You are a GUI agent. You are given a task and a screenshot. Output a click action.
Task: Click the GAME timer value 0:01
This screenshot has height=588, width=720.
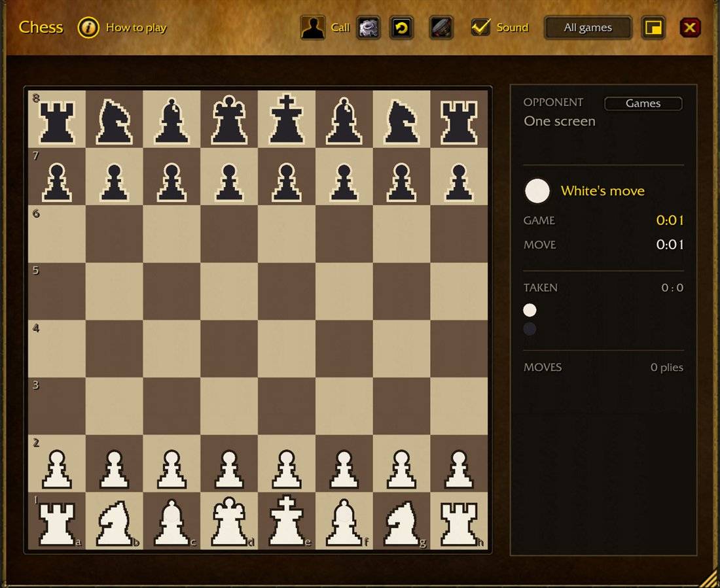(670, 220)
